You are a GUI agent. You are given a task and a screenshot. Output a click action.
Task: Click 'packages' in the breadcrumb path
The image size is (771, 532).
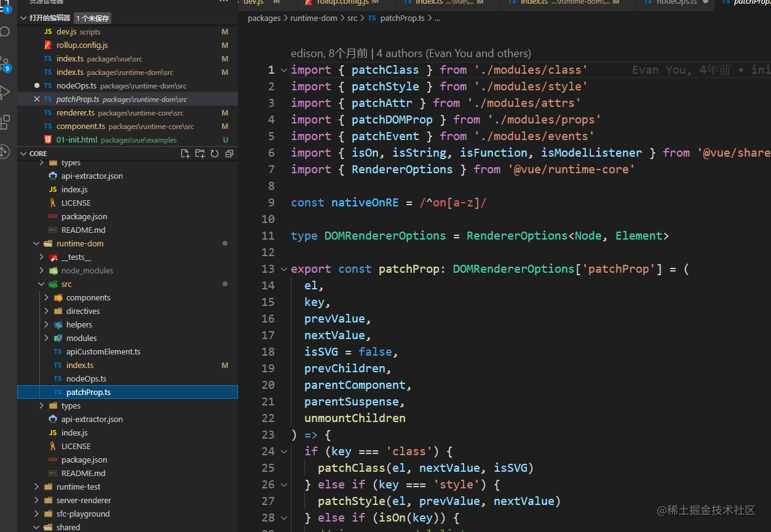(x=264, y=18)
